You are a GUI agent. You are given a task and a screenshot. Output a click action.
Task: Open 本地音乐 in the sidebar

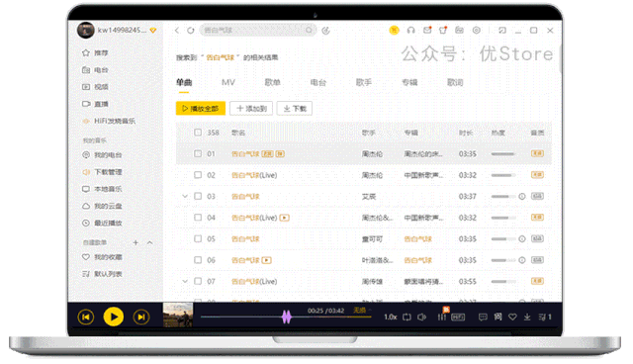click(x=102, y=189)
